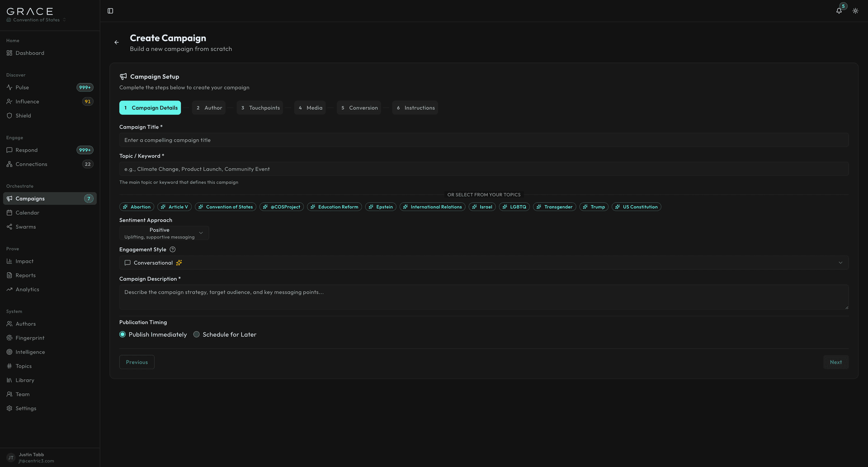The image size is (868, 467).
Task: Jump to the Touchpoints step tab
Action: coord(260,108)
